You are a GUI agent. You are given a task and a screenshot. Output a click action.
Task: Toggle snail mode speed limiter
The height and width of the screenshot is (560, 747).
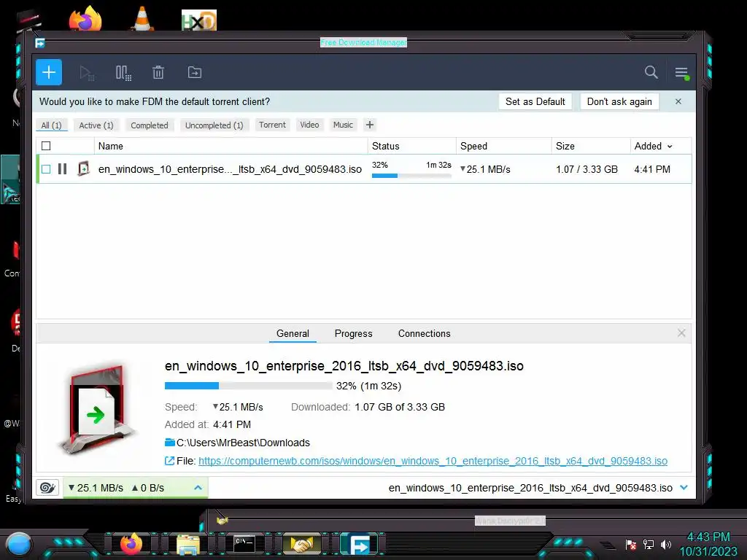pos(47,488)
